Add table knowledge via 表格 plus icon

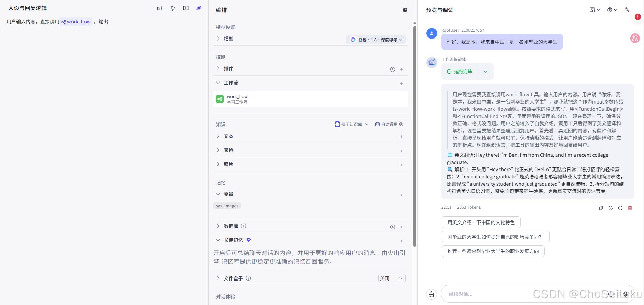pyautogui.click(x=402, y=151)
